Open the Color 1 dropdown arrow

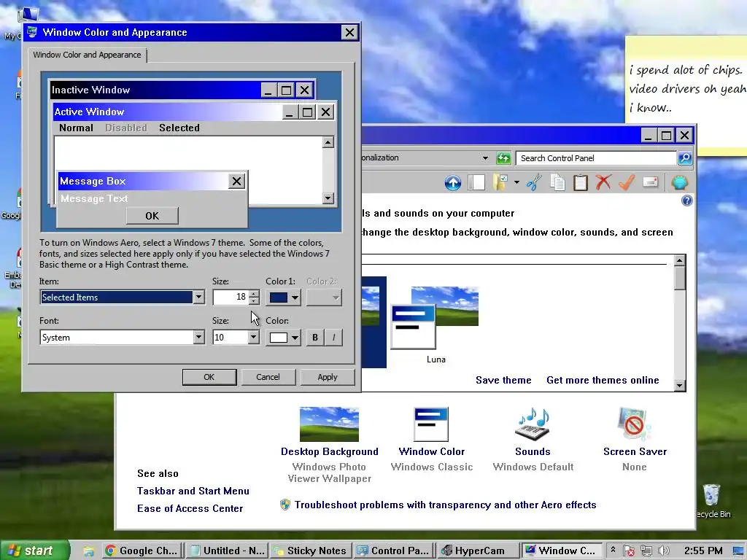click(295, 297)
